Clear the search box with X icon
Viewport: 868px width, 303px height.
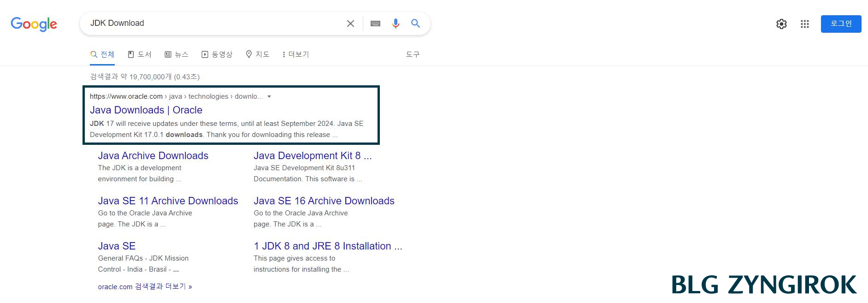click(350, 24)
